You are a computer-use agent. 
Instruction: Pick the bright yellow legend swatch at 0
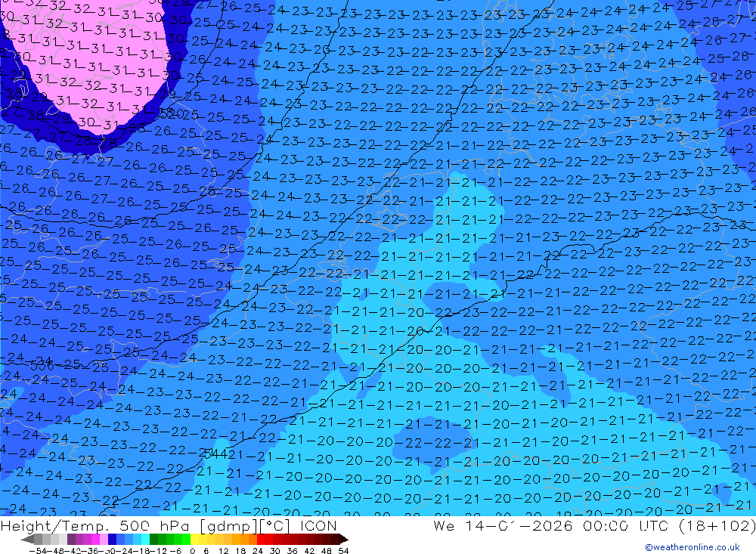click(195, 539)
